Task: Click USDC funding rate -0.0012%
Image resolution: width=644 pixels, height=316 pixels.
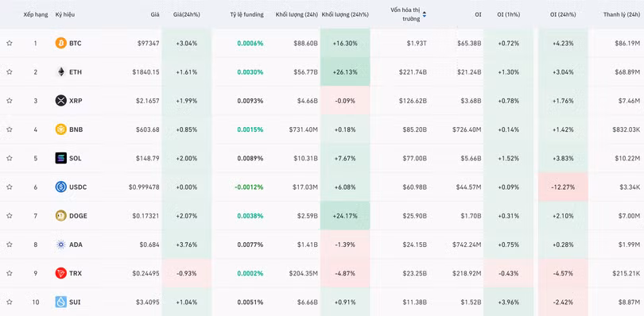Action: pos(249,187)
